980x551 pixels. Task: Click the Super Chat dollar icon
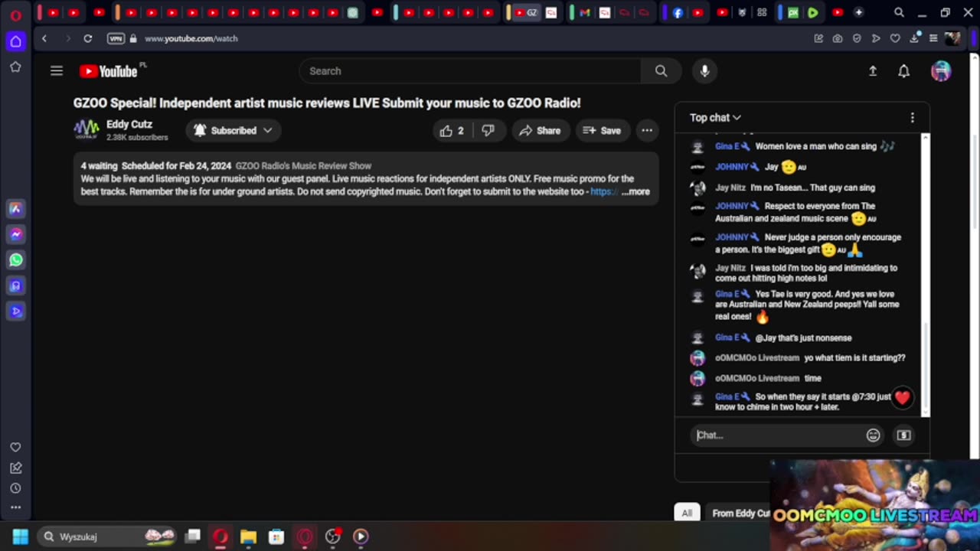point(903,435)
